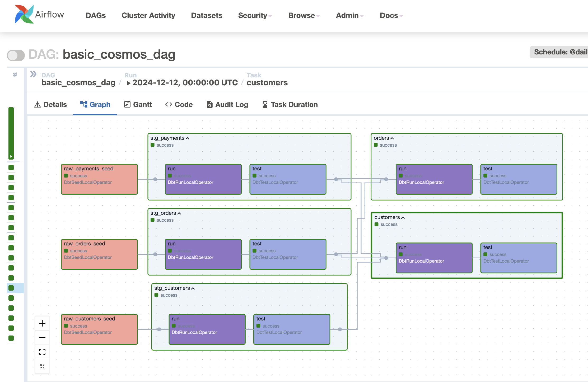Click the collapse-all task groups icon
This screenshot has width=588, height=382.
pyautogui.click(x=42, y=366)
